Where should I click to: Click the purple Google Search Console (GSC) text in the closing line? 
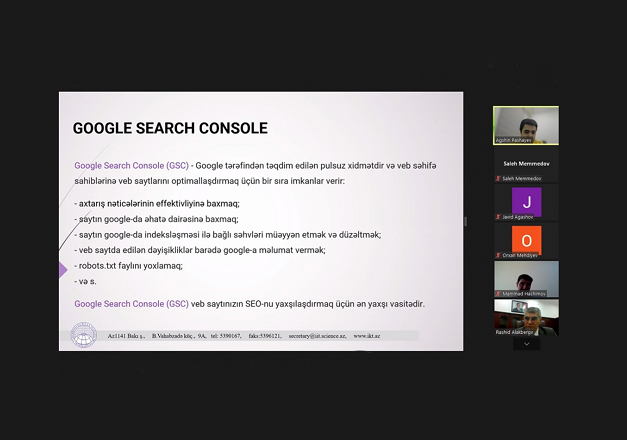132,304
